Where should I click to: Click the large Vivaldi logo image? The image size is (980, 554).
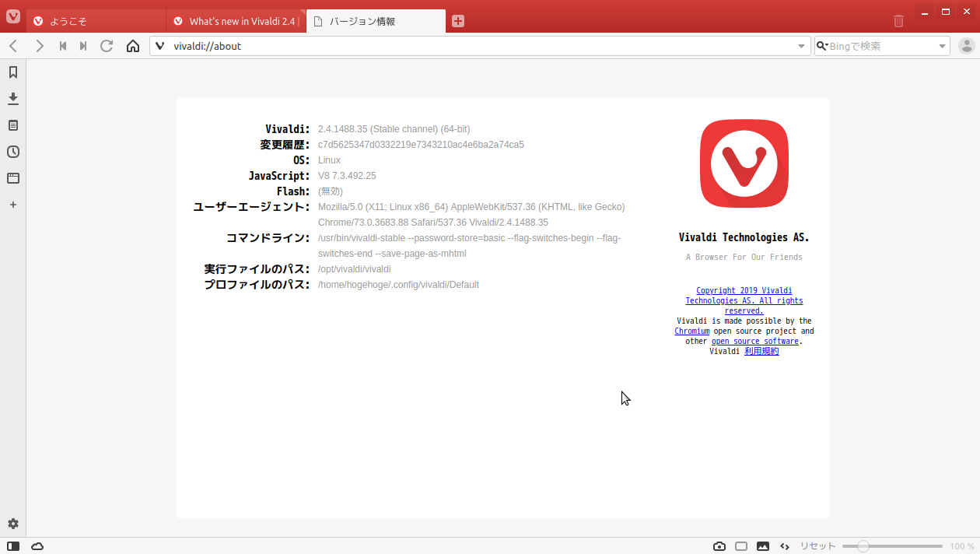tap(744, 163)
